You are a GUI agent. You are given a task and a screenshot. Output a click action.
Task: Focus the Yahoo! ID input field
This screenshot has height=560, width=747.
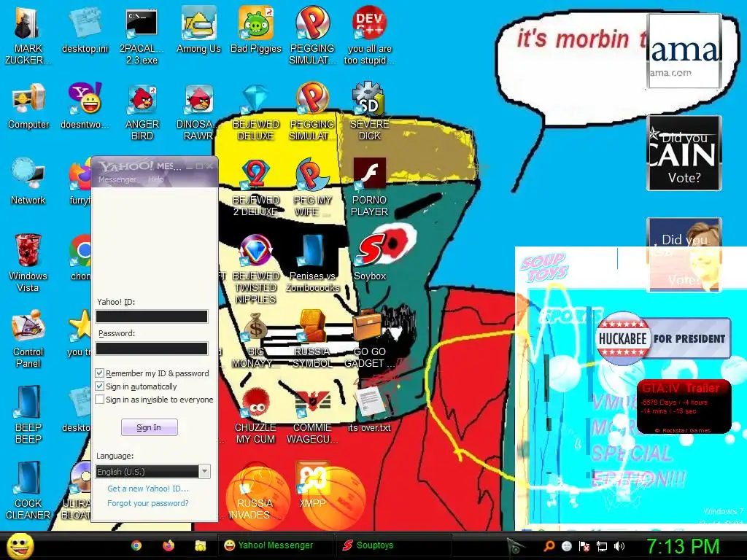[x=152, y=316]
